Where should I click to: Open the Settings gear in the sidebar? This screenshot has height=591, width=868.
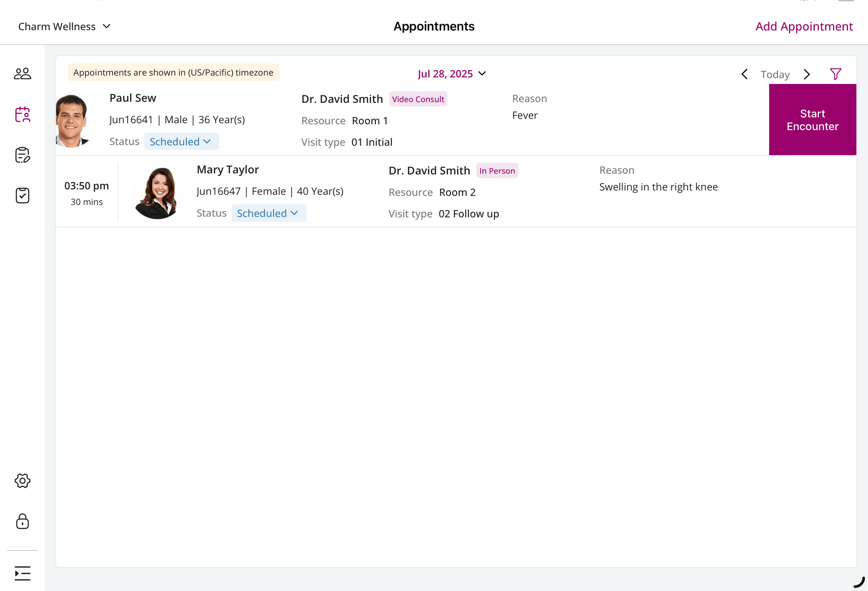(x=22, y=481)
